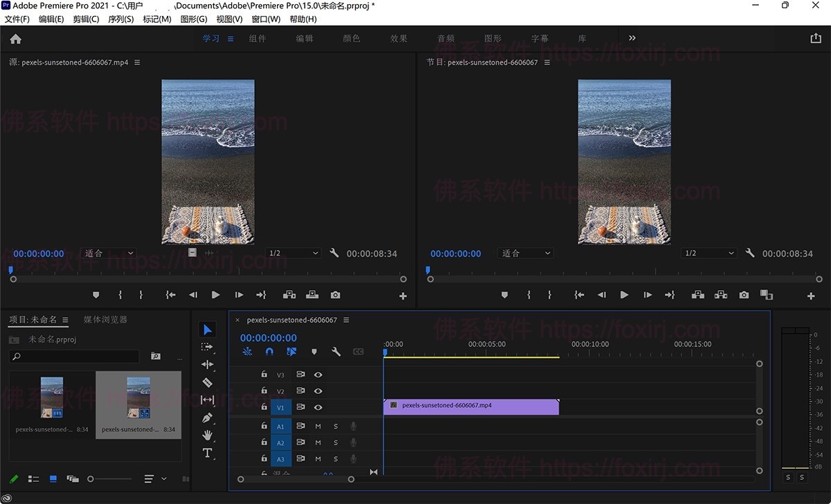
Task: Open the Project panel menu icon
Action: click(x=64, y=319)
